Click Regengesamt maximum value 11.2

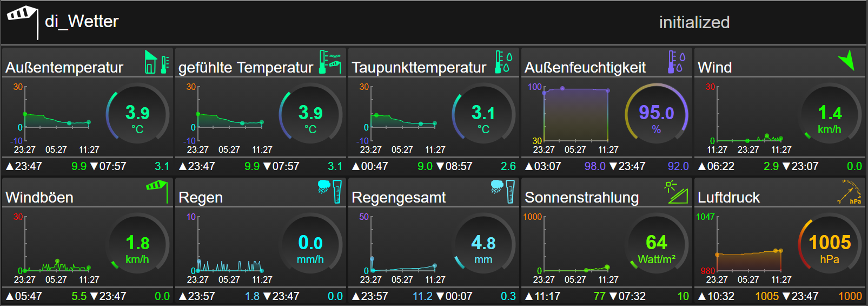[422, 296]
